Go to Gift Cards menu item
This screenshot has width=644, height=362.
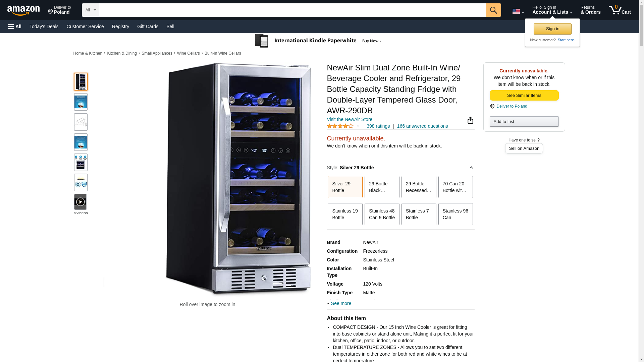coord(148,26)
